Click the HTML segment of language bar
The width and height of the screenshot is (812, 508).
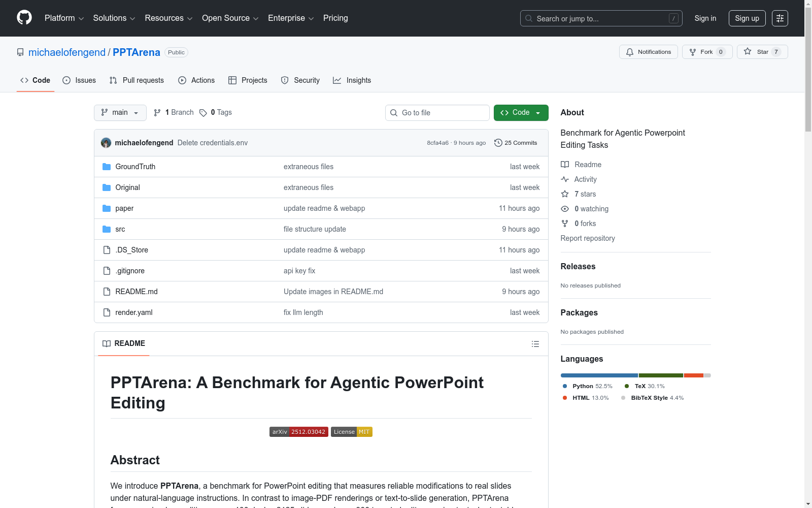[694, 375]
